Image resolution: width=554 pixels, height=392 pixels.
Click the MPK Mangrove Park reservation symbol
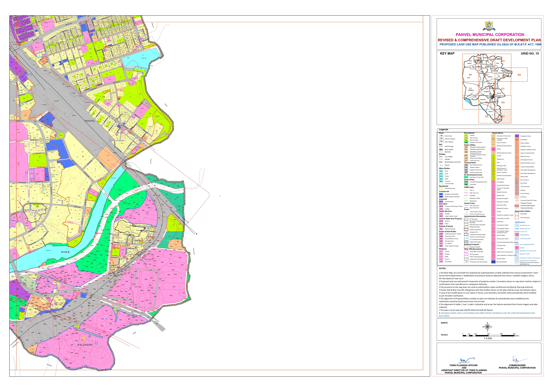[x=493, y=166]
